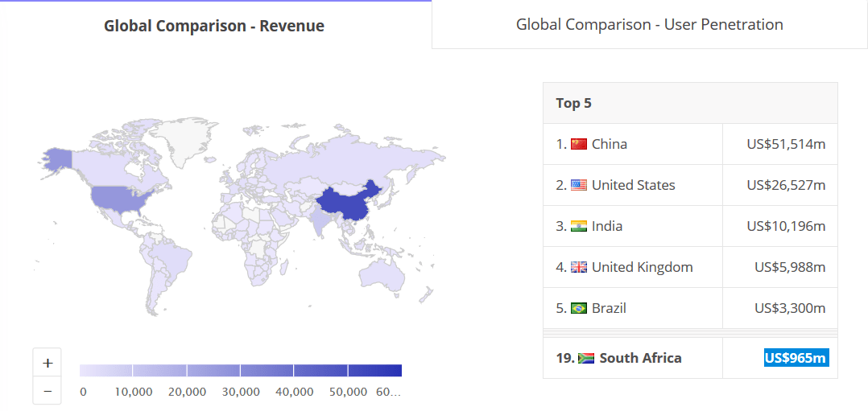Click the highlighted US$965m value
Screen dimensions: 868x411
point(796,358)
